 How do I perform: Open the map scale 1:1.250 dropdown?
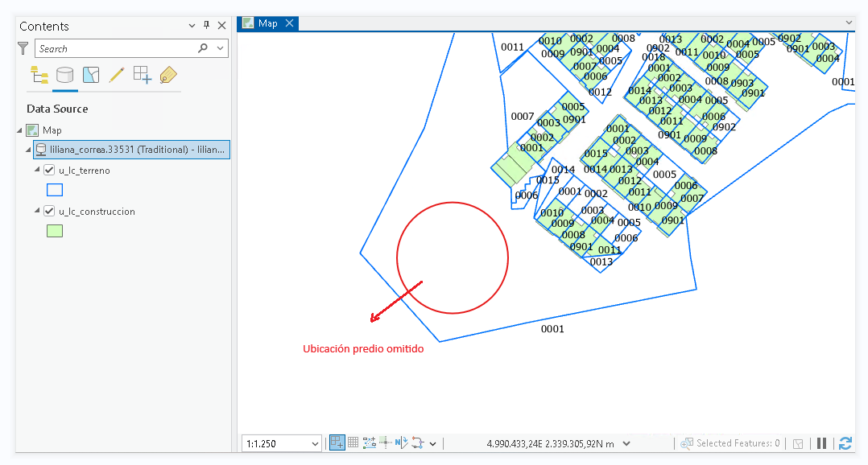[315, 443]
